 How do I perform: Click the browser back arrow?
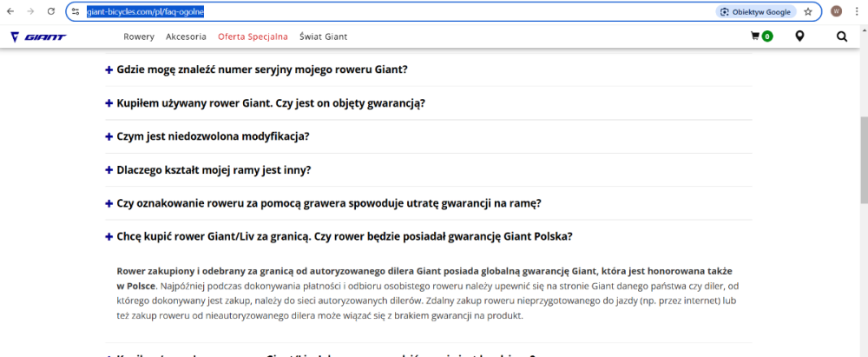tap(10, 12)
